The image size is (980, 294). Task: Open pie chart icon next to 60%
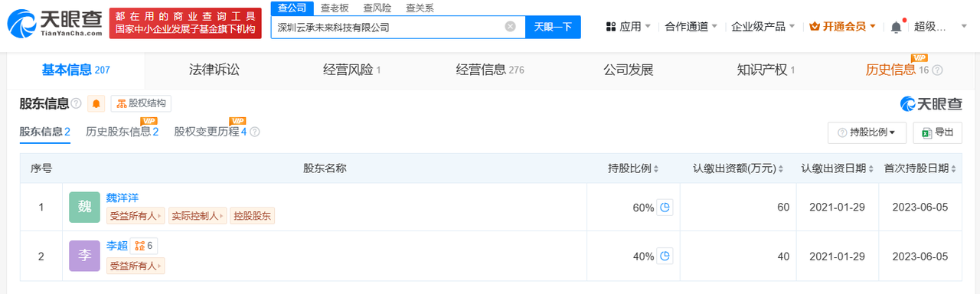click(x=665, y=207)
